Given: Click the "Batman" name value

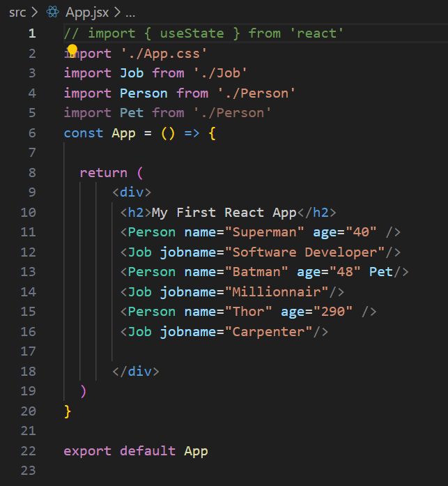Looking at the screenshot, I should (x=256, y=272).
